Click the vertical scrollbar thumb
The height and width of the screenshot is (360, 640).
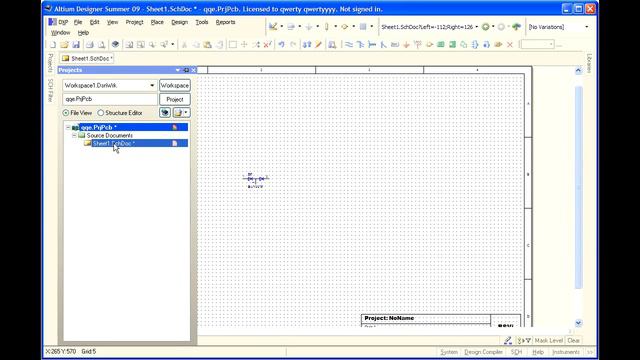tap(578, 187)
